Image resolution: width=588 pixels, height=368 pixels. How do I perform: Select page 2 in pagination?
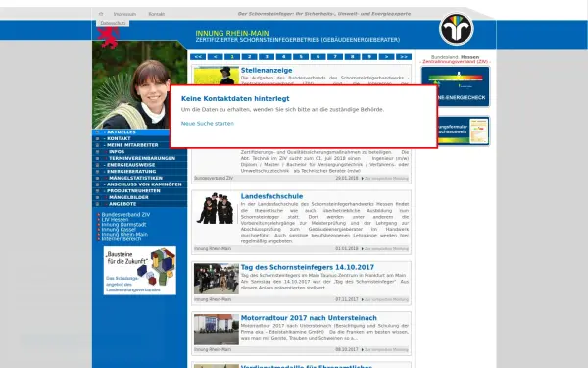[249, 57]
